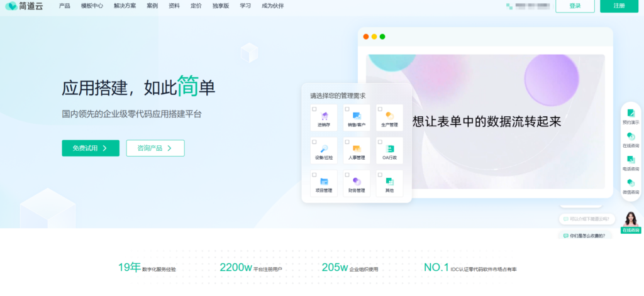Check the 销售/客户 checkbox
Viewport: 644px width, 296px height.
point(347,109)
